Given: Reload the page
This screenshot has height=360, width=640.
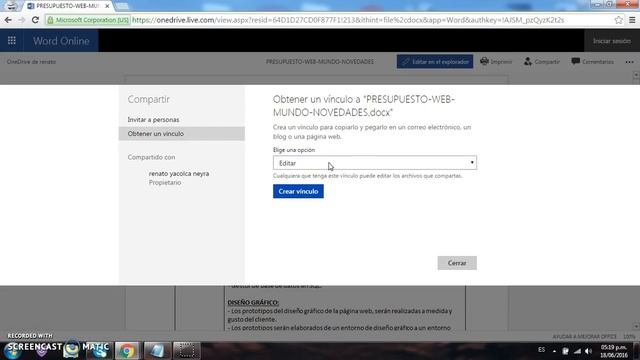Looking at the screenshot, I should [36, 20].
